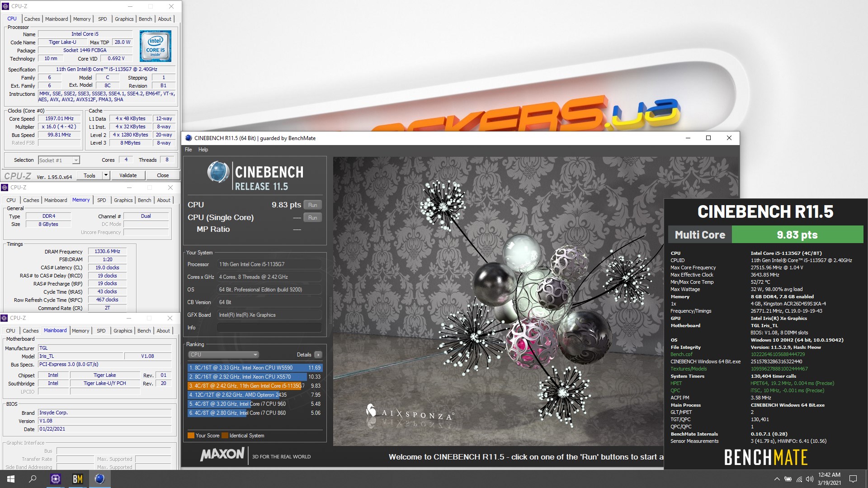This screenshot has width=868, height=488.
Task: Open SPD tab in the Memory CPU-Z window
Action: 102,200
